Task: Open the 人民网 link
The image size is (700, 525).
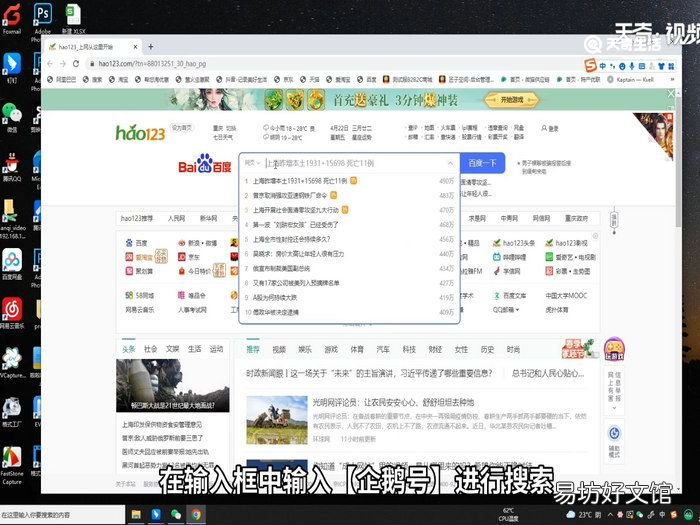Action: coord(176,218)
